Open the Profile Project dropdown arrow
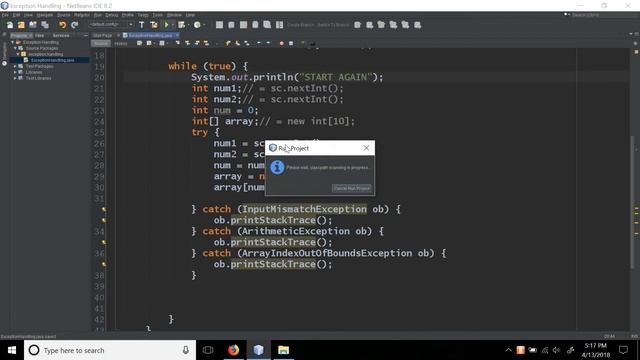 click(x=204, y=25)
